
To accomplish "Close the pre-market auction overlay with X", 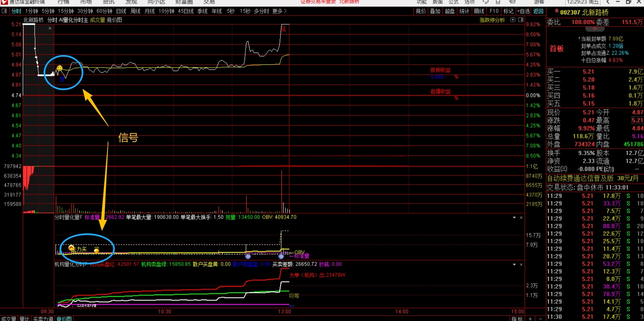I will point(50,29).
